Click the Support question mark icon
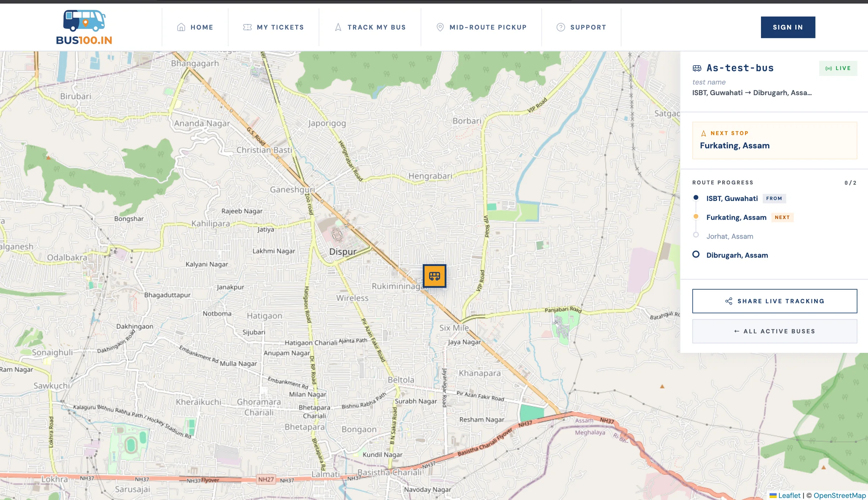The width and height of the screenshot is (868, 500). pyautogui.click(x=561, y=27)
